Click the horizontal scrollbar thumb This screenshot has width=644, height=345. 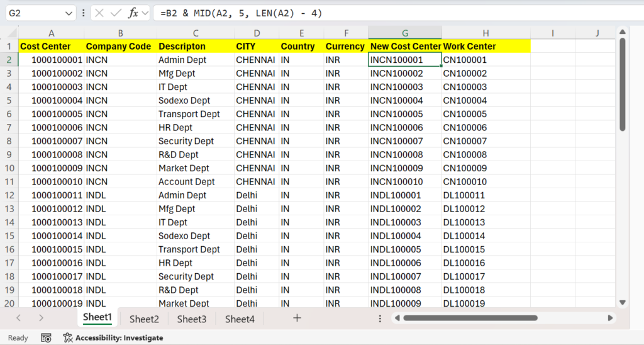click(x=470, y=318)
